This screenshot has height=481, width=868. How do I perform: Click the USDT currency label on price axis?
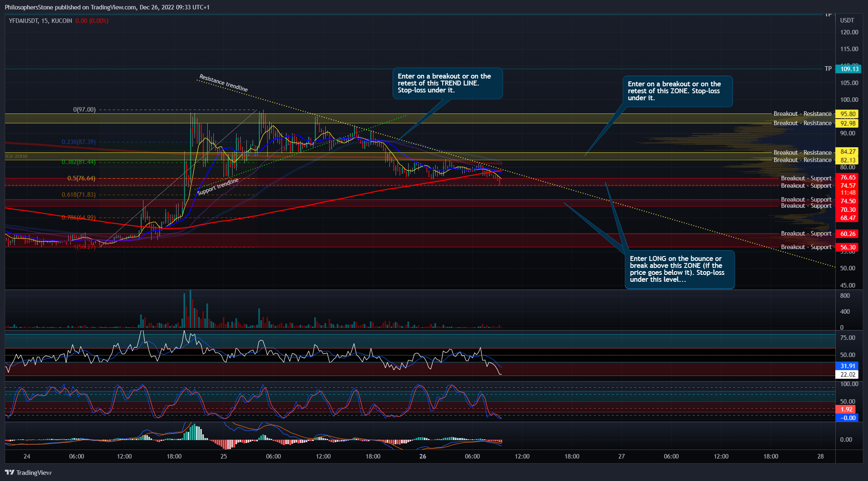(847, 20)
